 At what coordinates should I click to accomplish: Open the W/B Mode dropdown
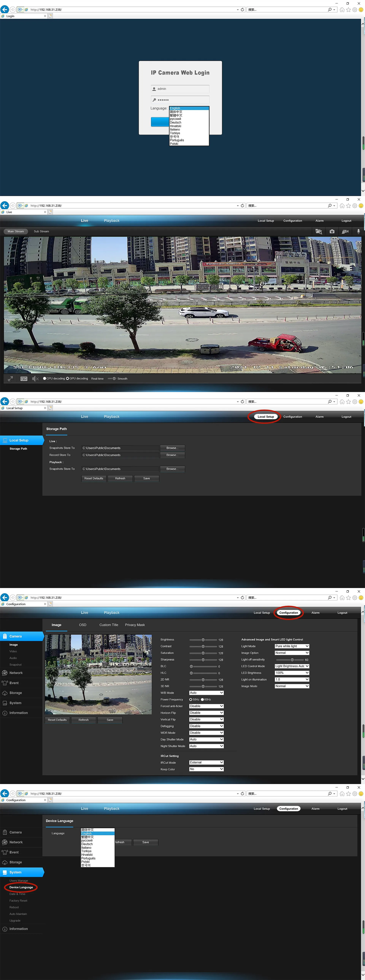(x=206, y=693)
